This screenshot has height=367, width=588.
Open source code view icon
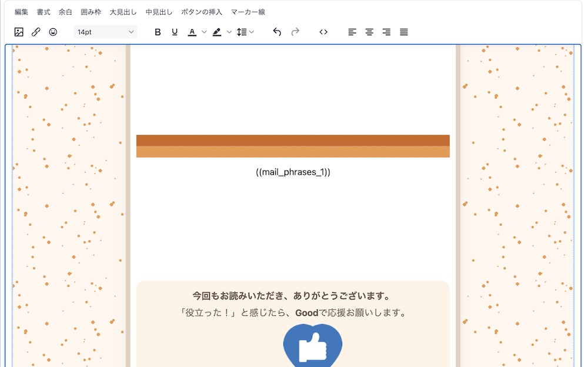click(x=323, y=32)
